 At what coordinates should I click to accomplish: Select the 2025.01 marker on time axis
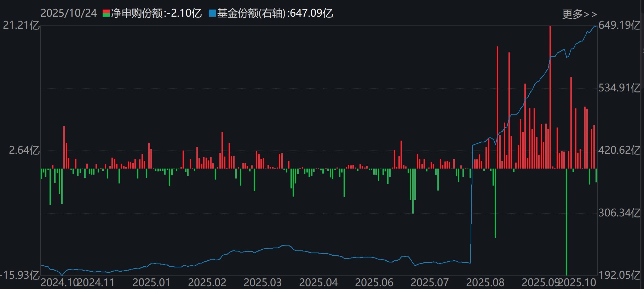151,282
